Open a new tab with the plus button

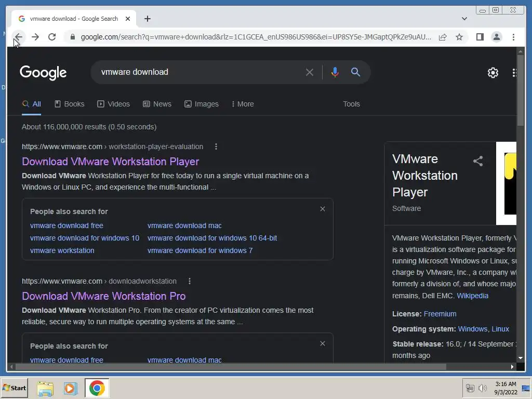click(x=147, y=19)
